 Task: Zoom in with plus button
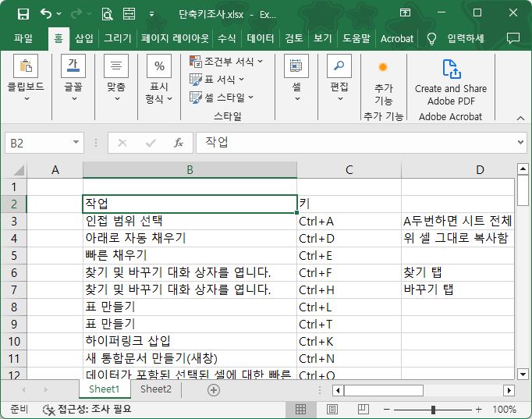[479, 410]
